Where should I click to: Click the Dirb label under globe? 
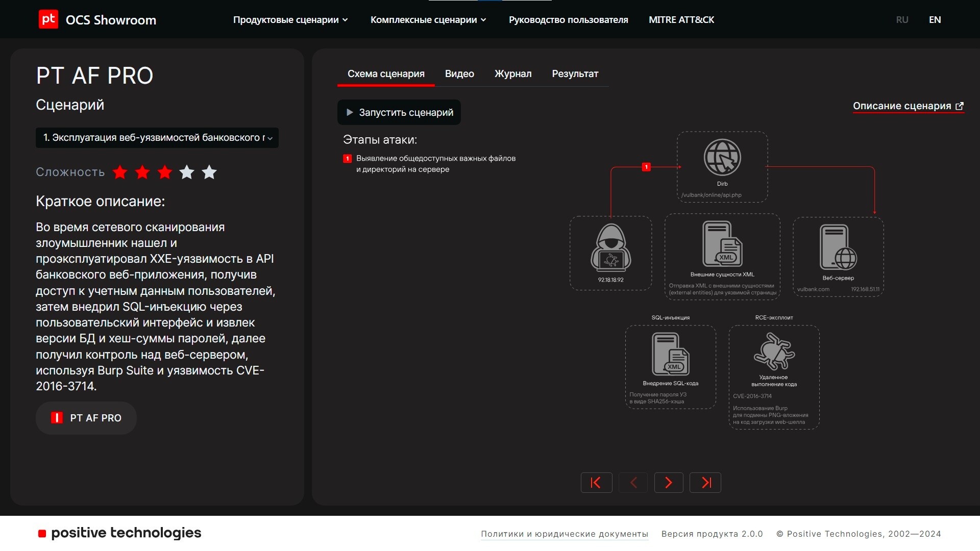click(722, 184)
